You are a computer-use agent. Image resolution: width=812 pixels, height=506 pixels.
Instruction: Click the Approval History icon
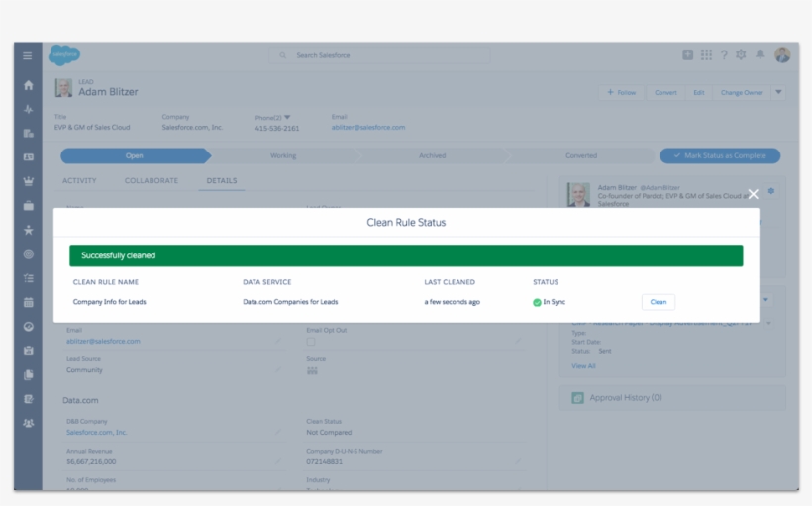[x=577, y=398]
